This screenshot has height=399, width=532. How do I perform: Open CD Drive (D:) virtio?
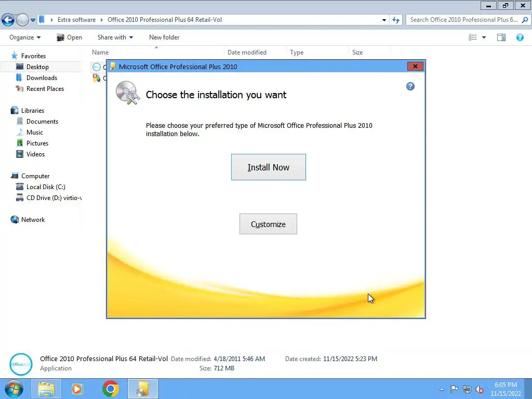(x=54, y=197)
